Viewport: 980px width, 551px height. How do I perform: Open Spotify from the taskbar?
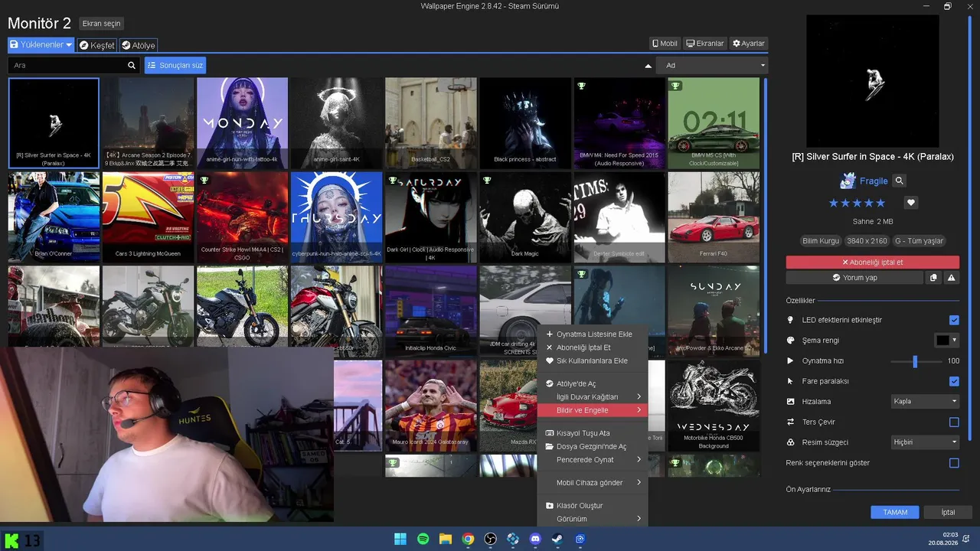pyautogui.click(x=423, y=539)
